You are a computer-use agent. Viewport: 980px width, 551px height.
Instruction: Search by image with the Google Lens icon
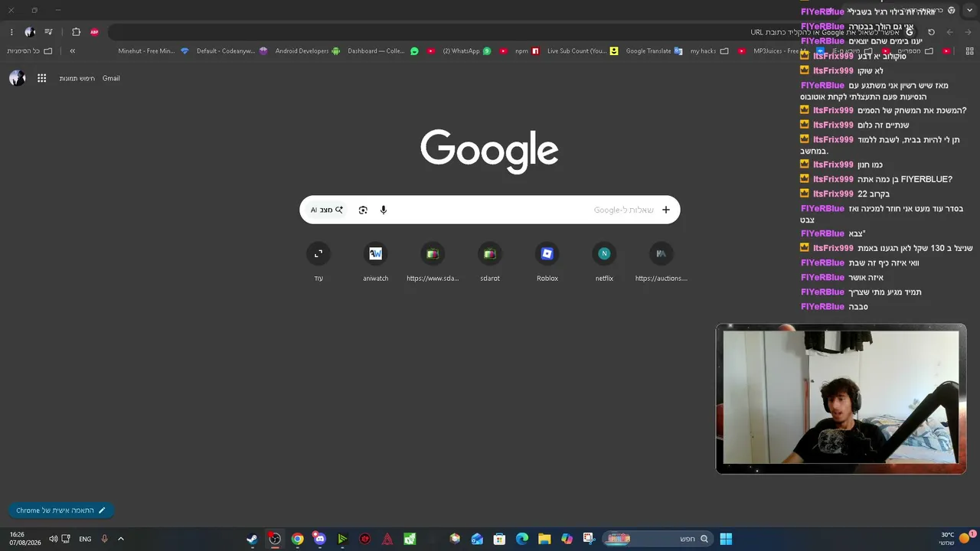tap(363, 210)
